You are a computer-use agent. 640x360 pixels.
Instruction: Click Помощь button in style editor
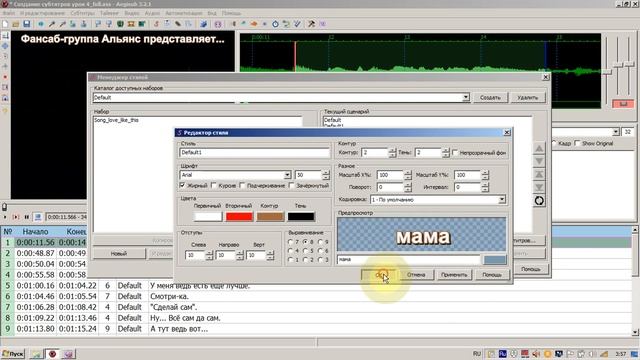pos(492,275)
